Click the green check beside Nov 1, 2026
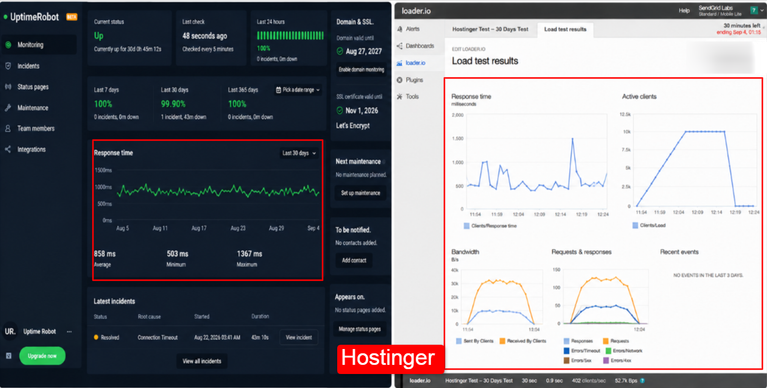Viewport: 767px width, 388px height. (340, 111)
